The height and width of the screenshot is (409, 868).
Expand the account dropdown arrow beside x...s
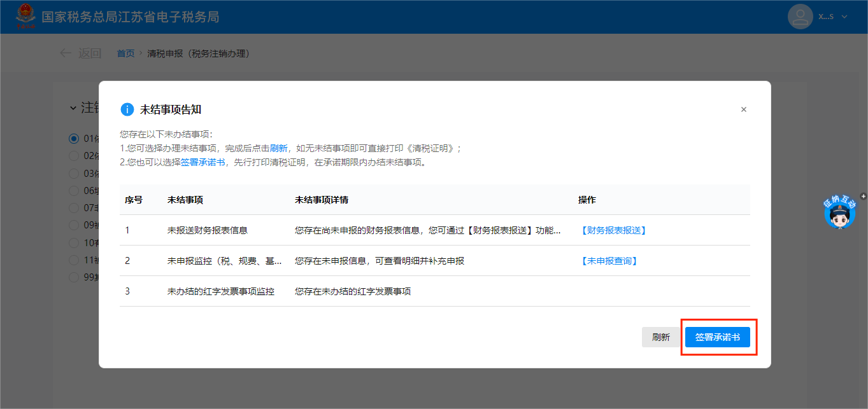[844, 17]
